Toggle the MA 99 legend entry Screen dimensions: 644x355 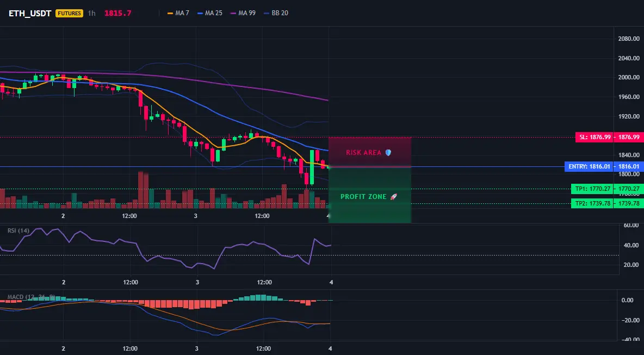pyautogui.click(x=243, y=13)
